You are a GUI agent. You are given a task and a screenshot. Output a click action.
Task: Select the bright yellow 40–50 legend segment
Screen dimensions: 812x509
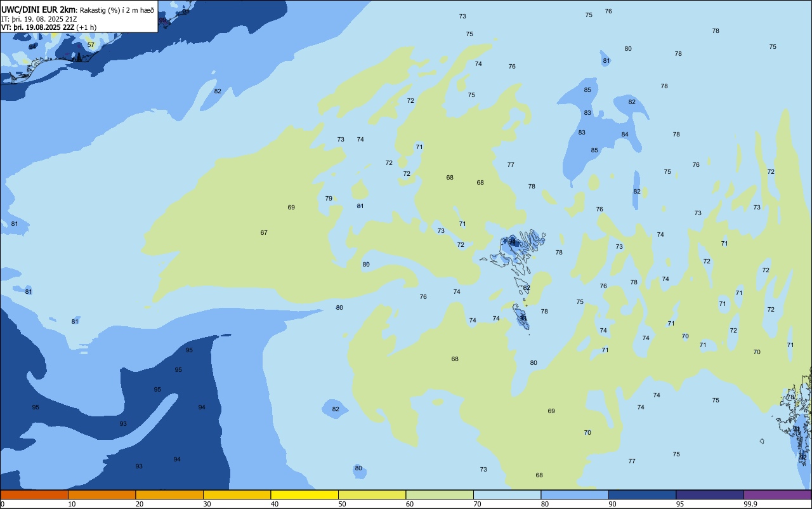(304, 494)
